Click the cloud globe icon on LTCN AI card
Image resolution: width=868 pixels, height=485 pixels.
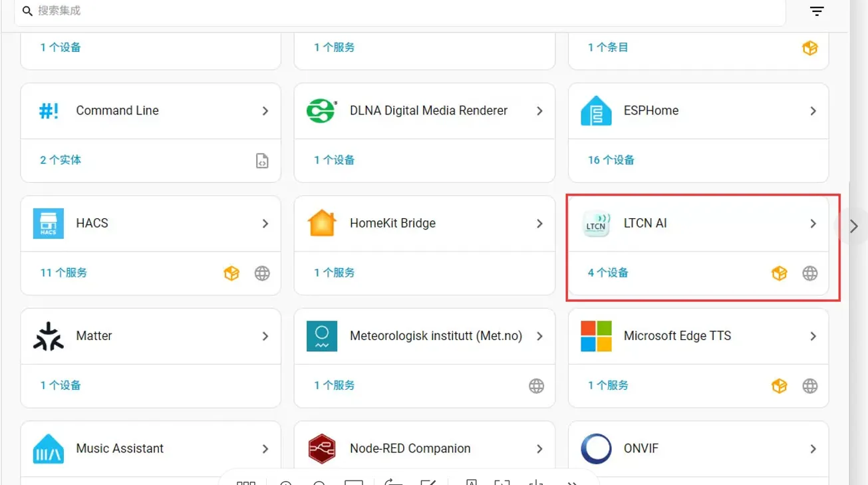click(x=809, y=273)
